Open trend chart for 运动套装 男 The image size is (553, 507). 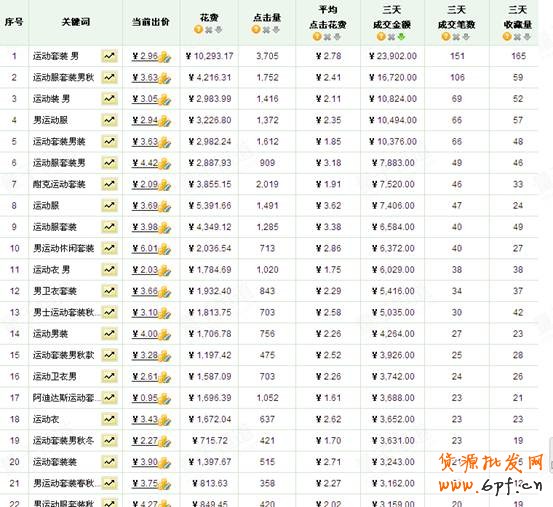109,56
